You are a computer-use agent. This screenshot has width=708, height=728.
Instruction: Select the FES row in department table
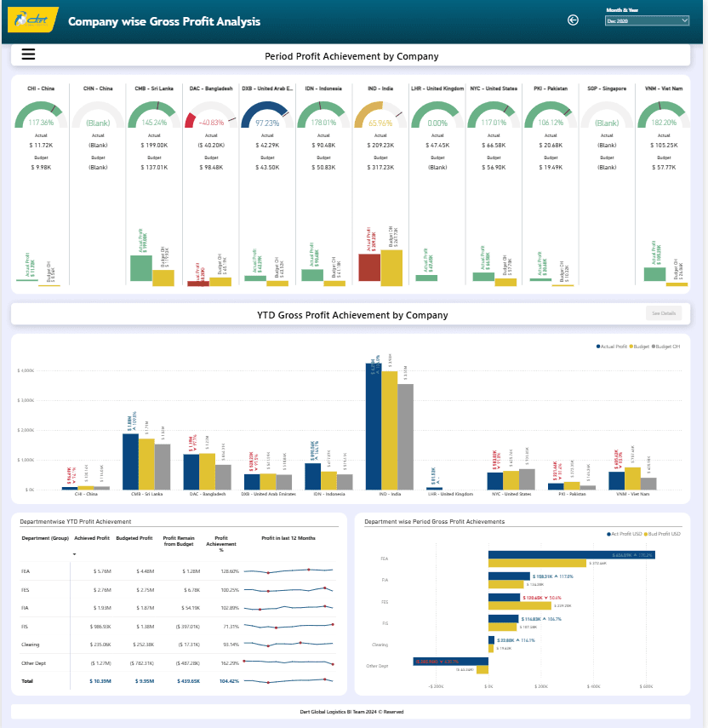179,590
